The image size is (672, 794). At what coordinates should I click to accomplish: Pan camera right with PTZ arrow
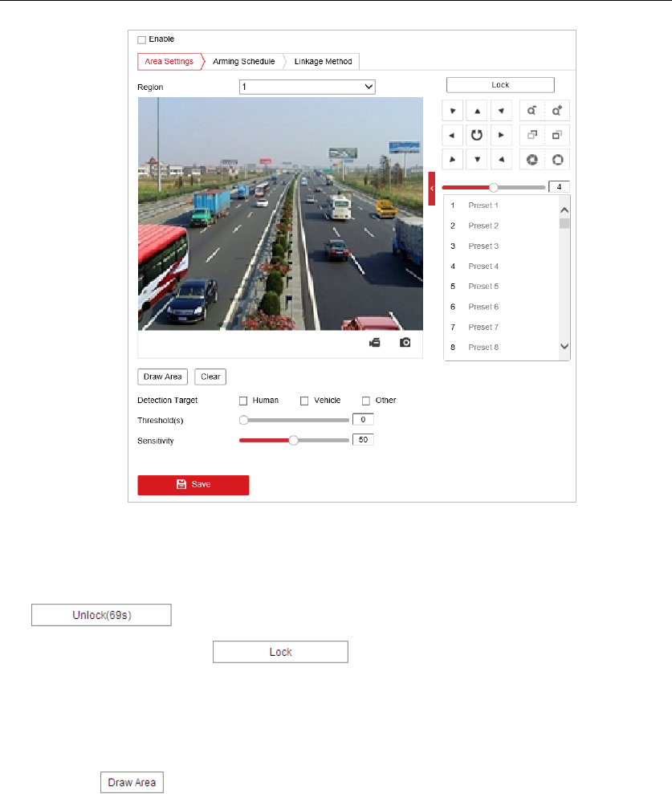click(501, 135)
